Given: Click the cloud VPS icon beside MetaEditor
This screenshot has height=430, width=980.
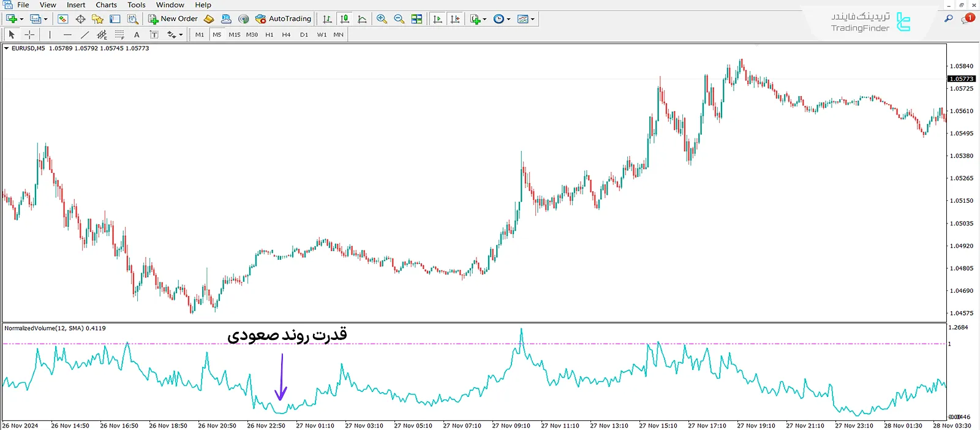Looking at the screenshot, I should [226, 19].
